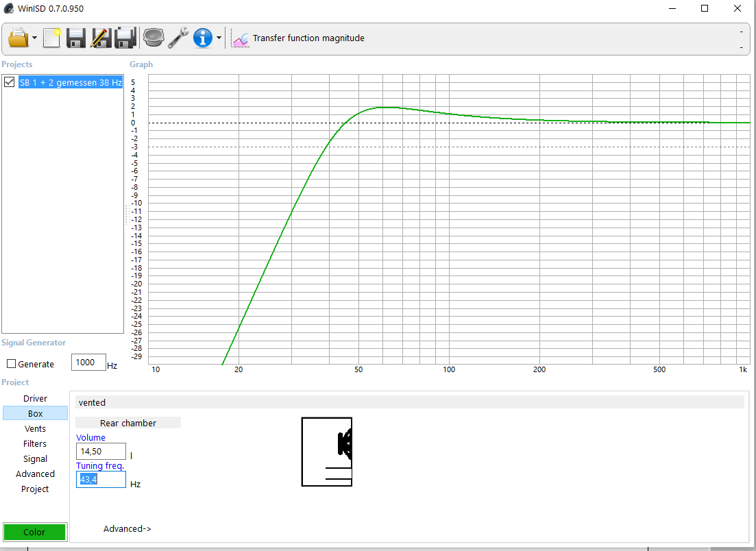Click the rear chamber Volume input field
This screenshot has height=551, width=756.
[101, 451]
